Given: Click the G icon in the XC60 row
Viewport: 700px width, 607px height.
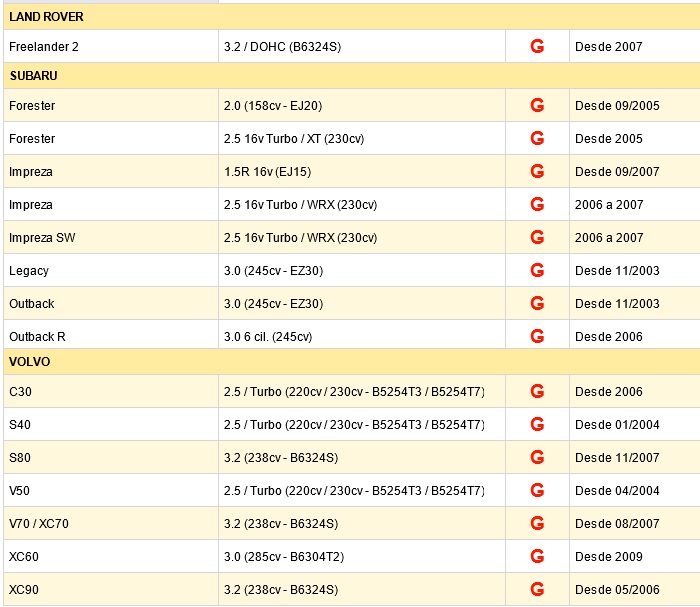Looking at the screenshot, I should pos(537,557).
